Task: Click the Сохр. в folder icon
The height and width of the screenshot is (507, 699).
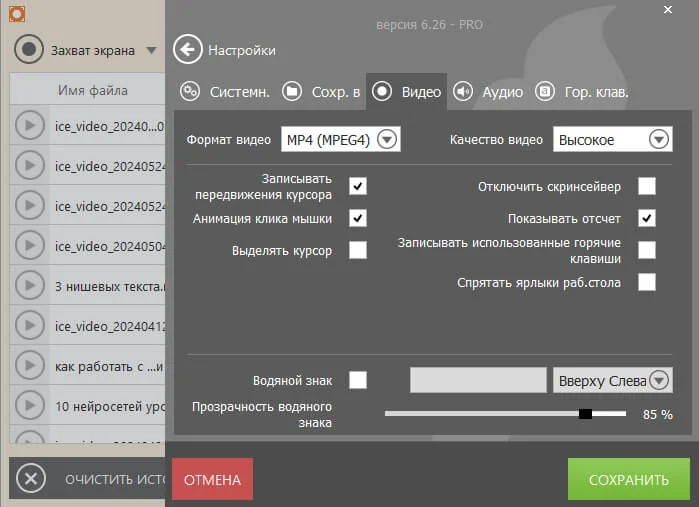Action: pyautogui.click(x=292, y=92)
